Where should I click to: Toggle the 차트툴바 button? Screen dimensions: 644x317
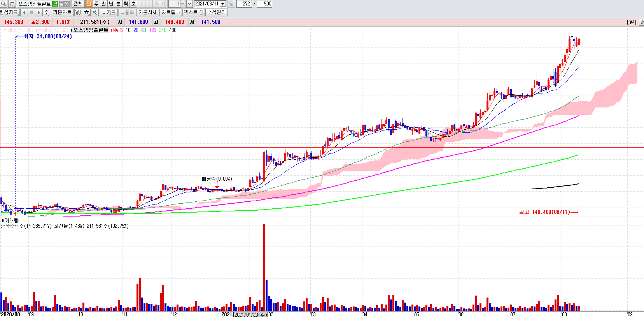pos(171,12)
